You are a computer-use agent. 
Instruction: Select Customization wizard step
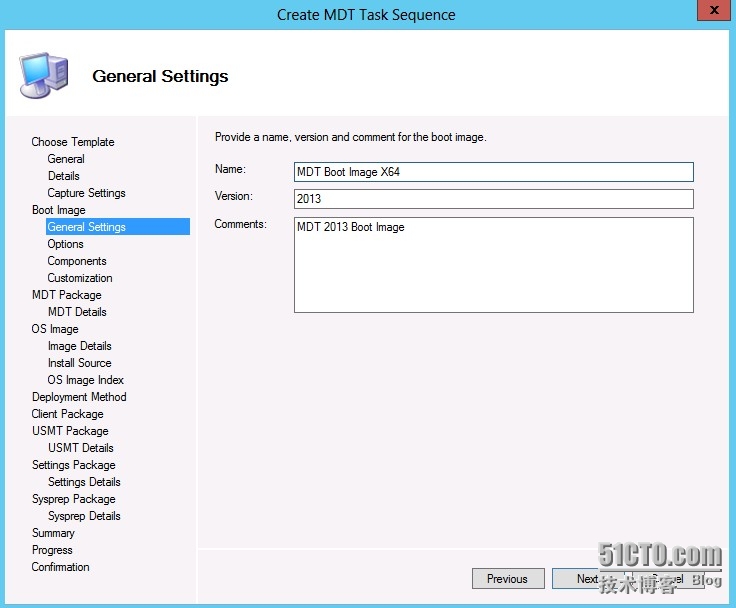(x=80, y=278)
